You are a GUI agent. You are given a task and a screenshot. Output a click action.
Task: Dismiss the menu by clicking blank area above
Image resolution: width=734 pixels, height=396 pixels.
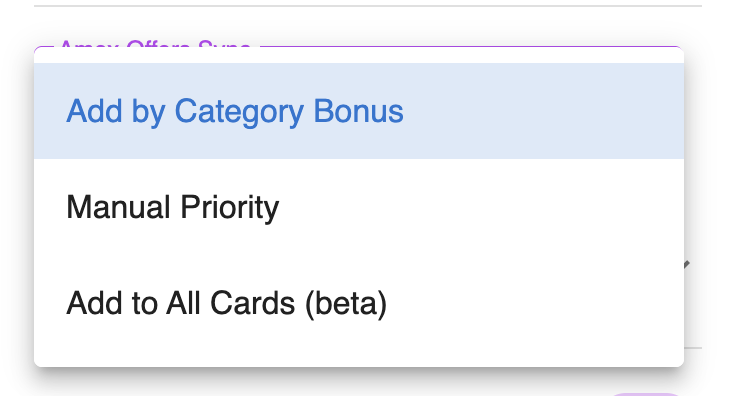click(367, 23)
